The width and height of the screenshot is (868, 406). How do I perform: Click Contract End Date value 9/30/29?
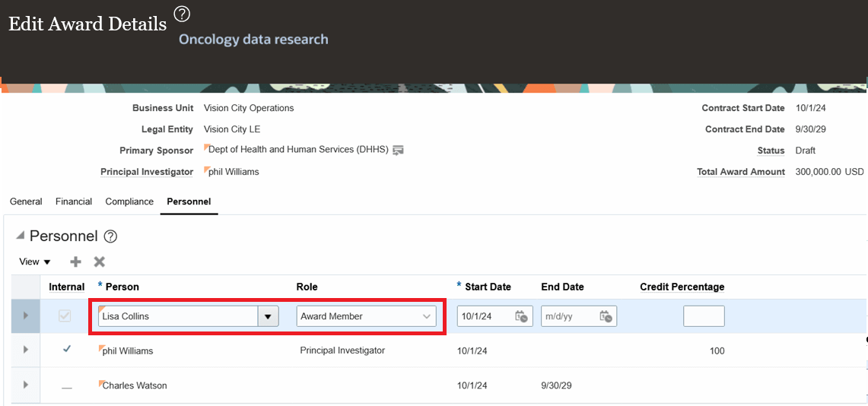[810, 129]
